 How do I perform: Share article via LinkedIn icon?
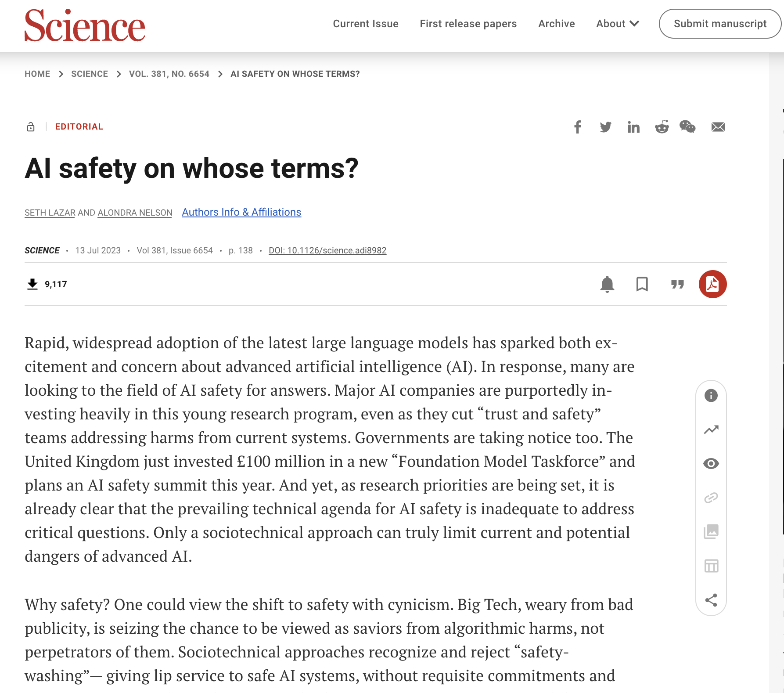point(633,127)
